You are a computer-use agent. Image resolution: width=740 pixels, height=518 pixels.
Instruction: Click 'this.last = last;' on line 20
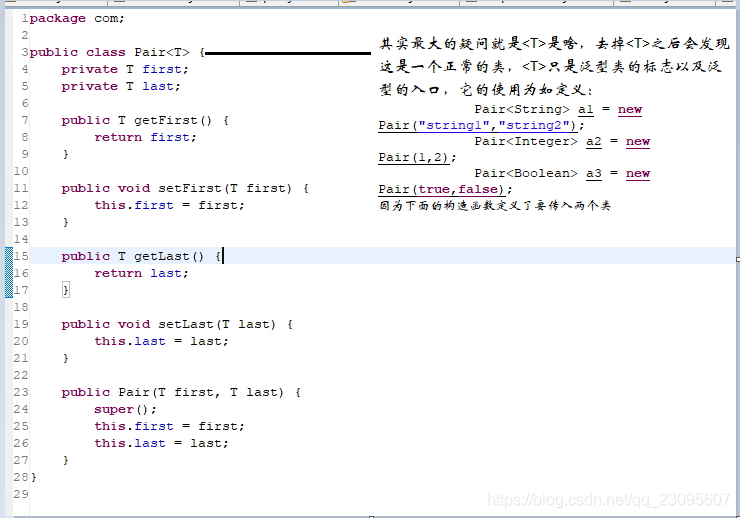click(x=161, y=341)
